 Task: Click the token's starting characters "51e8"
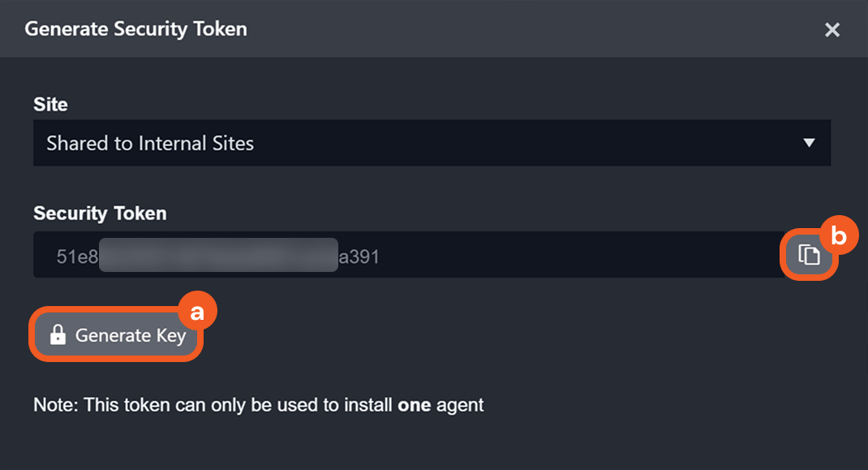(77, 257)
